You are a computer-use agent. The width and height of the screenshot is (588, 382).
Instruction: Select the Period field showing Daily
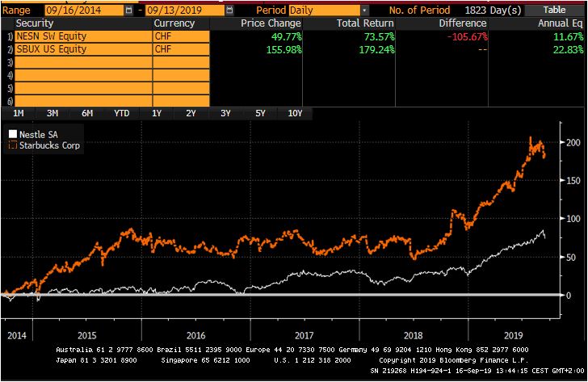coord(325,10)
